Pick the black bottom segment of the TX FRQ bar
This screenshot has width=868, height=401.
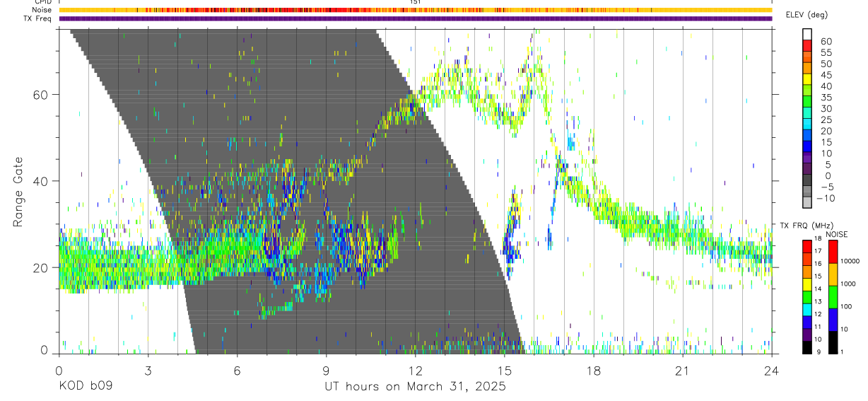(807, 347)
